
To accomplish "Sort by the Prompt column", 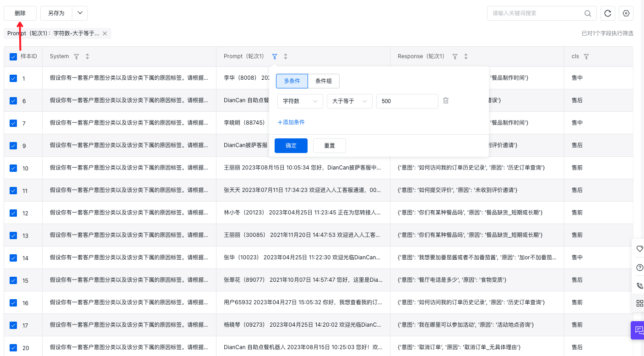I will click(x=286, y=56).
